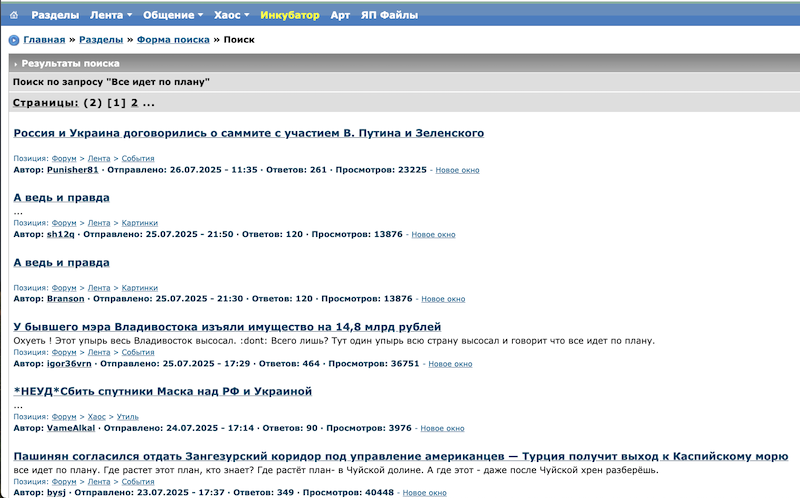Open Новое окно for sh12q topic

point(433,235)
